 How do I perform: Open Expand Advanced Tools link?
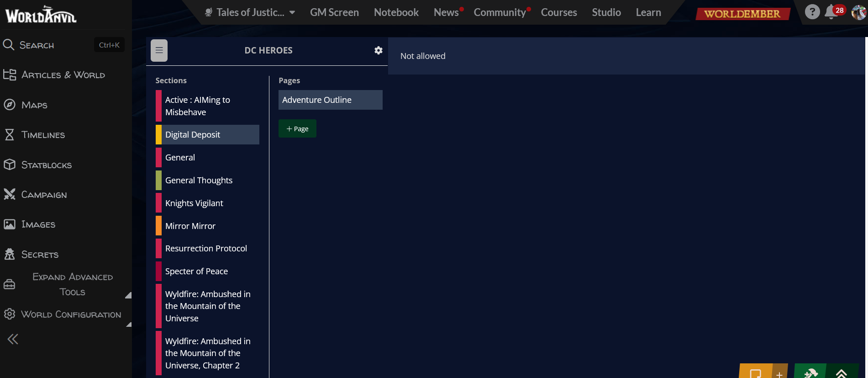(x=72, y=284)
